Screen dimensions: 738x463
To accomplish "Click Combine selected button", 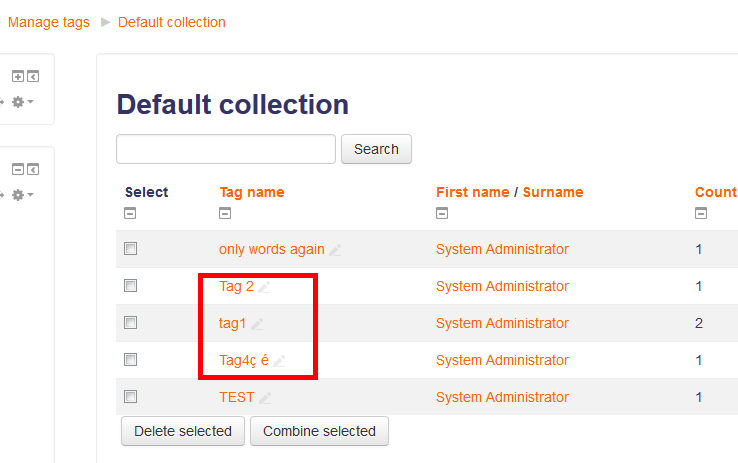I will 320,431.
